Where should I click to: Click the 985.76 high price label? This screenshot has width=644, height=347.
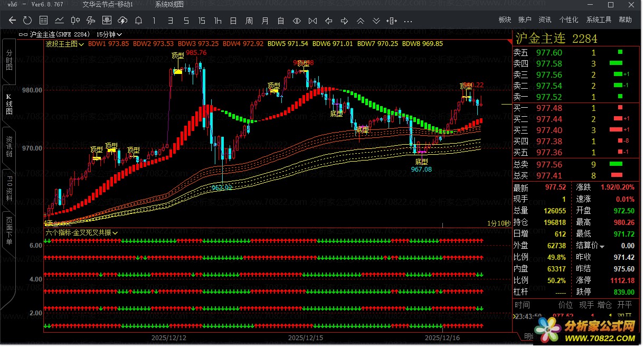coord(196,52)
